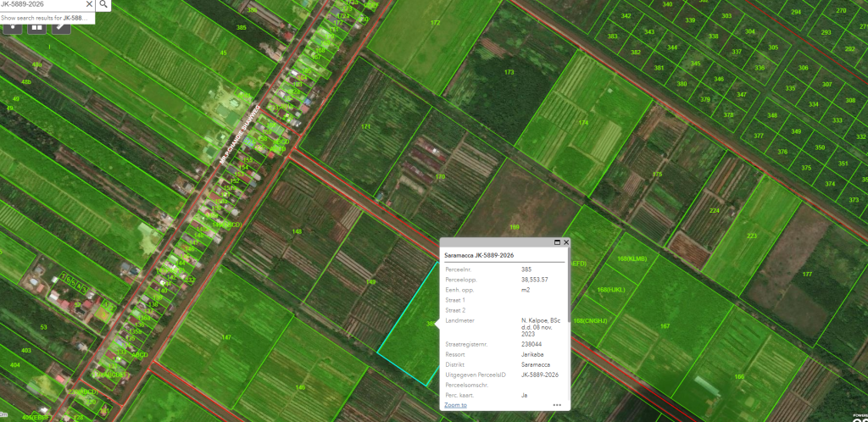Open the popup's three-dot actions menu

557,405
